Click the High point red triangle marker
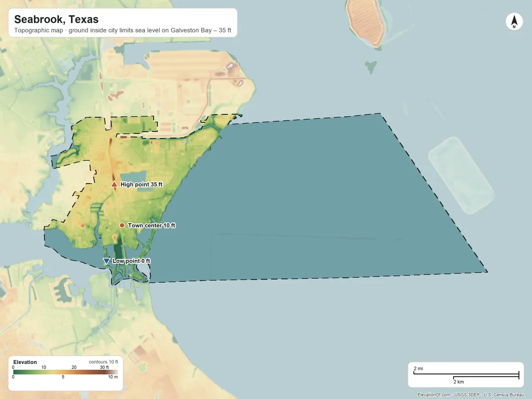Viewport: 532px width, 399px height. point(114,184)
